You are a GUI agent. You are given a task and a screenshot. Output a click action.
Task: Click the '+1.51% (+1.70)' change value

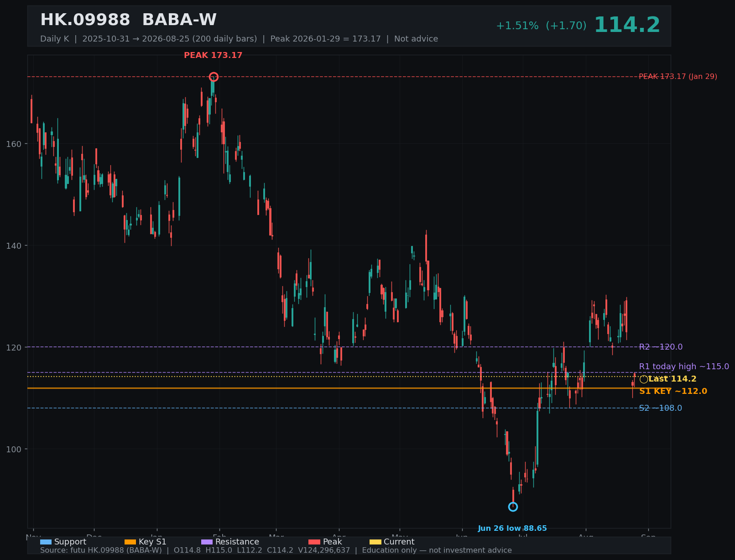(x=541, y=26)
